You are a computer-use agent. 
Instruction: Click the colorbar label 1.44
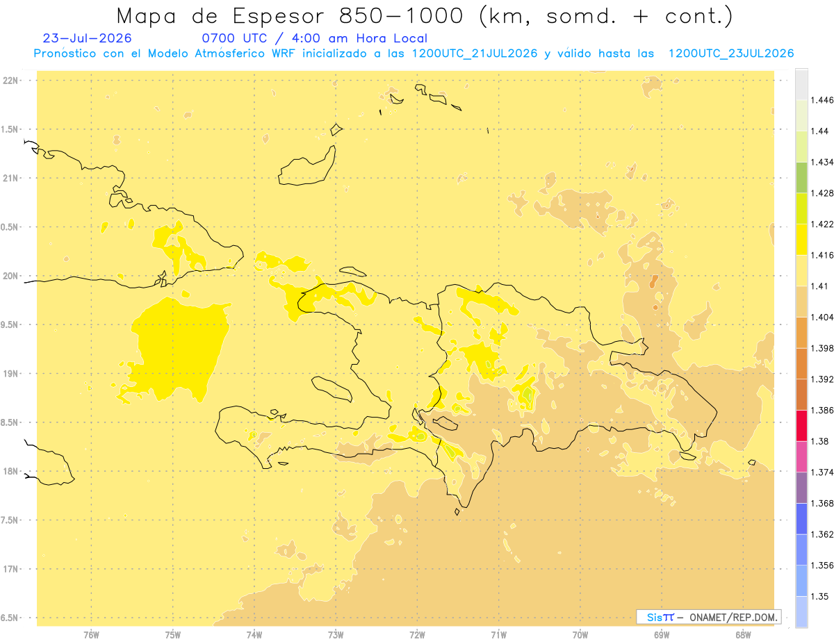click(x=820, y=131)
